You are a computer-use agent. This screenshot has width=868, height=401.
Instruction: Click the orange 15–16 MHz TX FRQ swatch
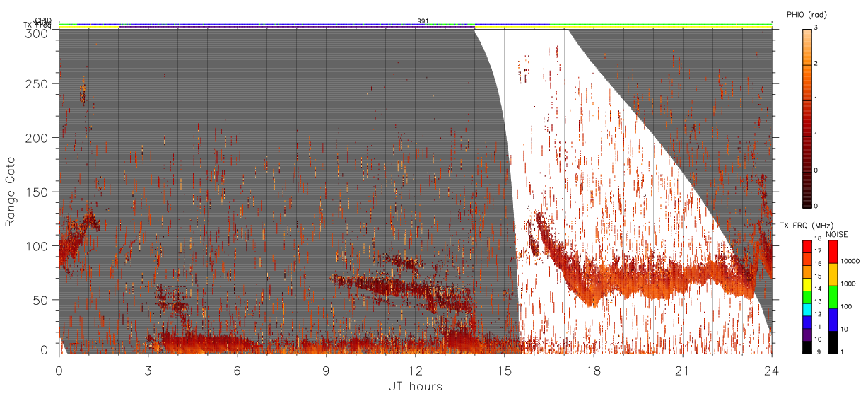[807, 272]
